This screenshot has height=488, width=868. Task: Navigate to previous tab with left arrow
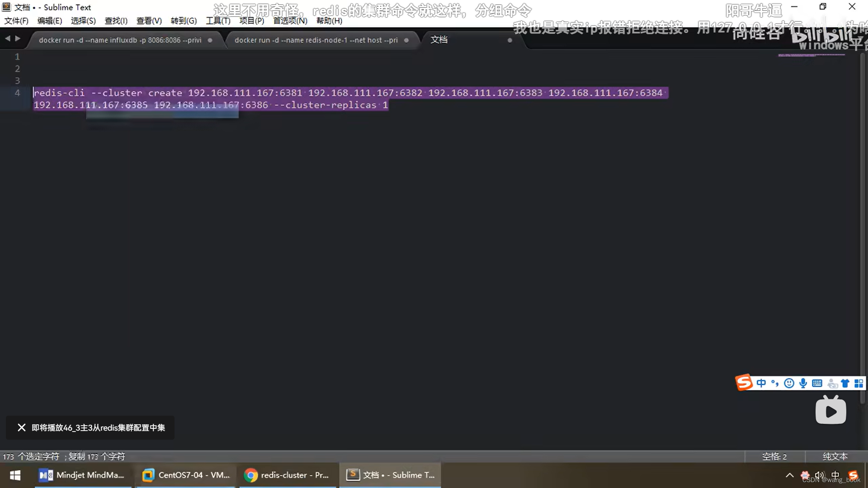point(8,39)
